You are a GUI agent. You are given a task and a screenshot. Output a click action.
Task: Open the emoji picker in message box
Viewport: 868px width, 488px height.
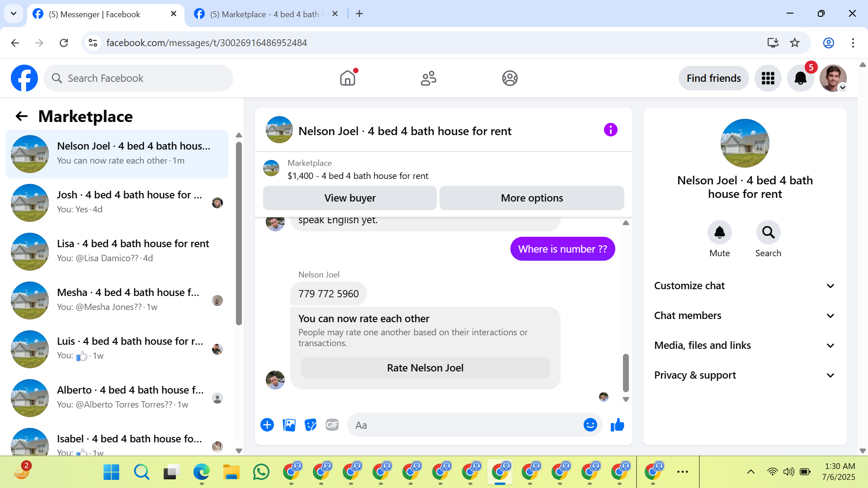(590, 425)
